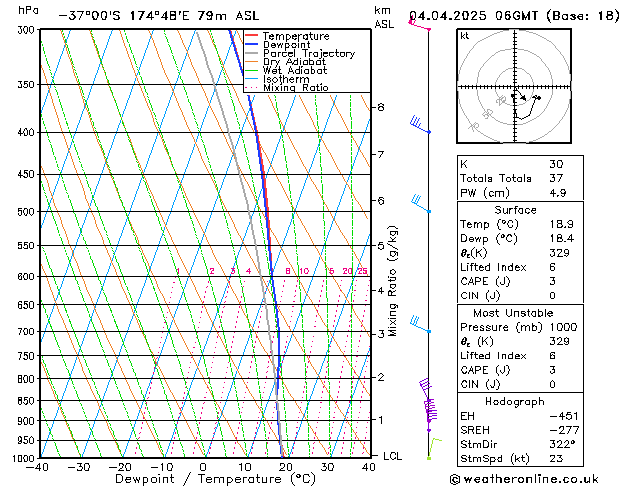This screenshot has height=486, width=629.
Task: Click the LCL label on the right axis
Action: [x=393, y=456]
